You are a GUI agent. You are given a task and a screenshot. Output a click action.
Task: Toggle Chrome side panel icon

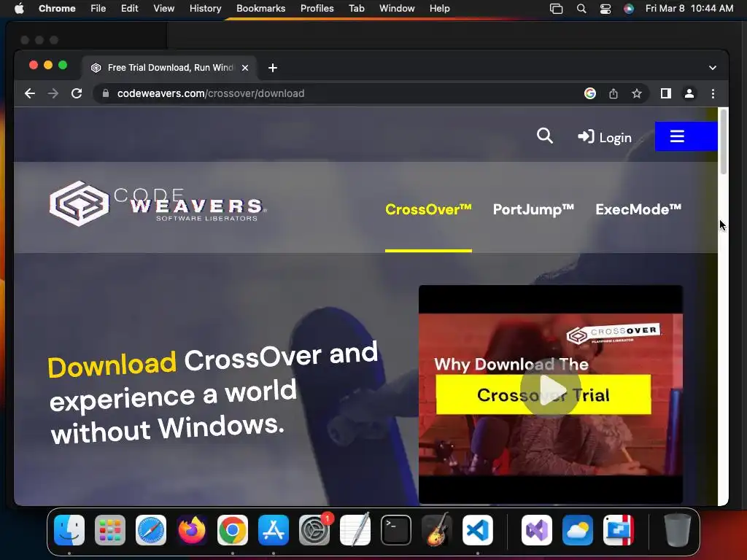pyautogui.click(x=666, y=93)
